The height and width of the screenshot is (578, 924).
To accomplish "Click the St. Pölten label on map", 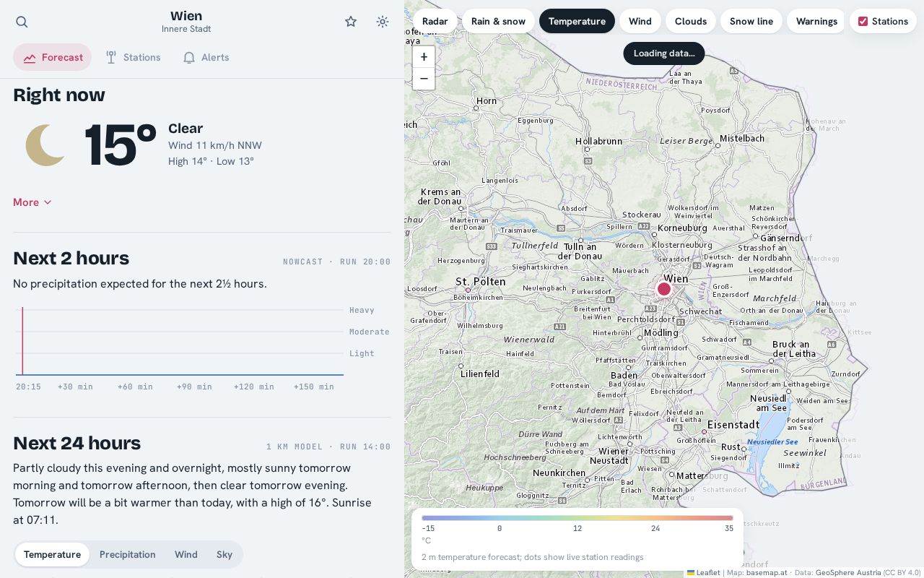I will [x=480, y=281].
